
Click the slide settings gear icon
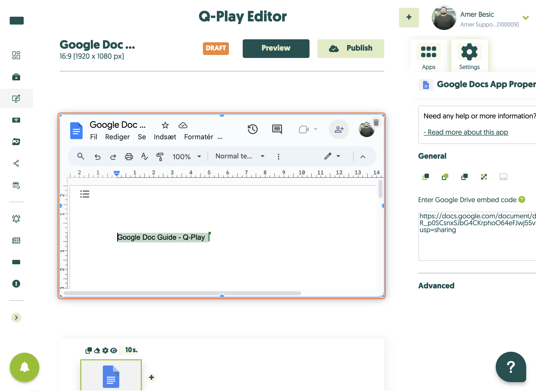coord(105,350)
